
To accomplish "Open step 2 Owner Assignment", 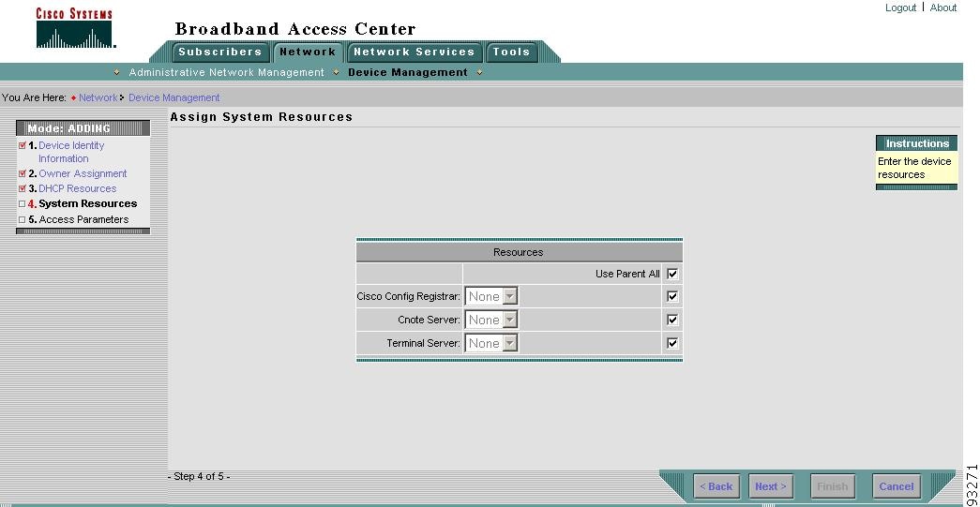I will tap(83, 173).
